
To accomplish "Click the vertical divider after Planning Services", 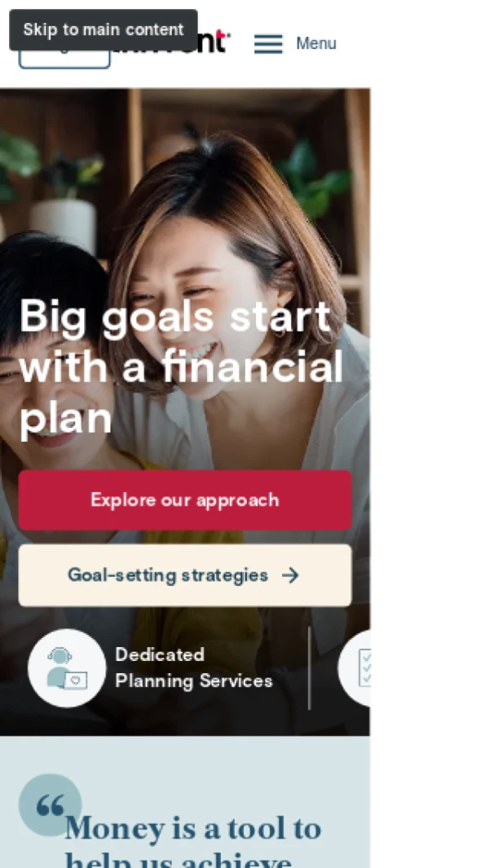I will click(309, 668).
